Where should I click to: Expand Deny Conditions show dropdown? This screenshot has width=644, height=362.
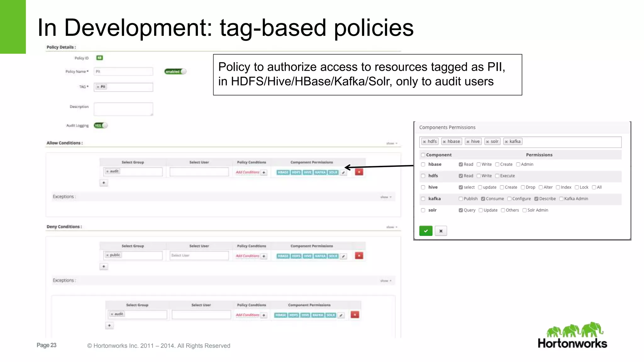(392, 227)
